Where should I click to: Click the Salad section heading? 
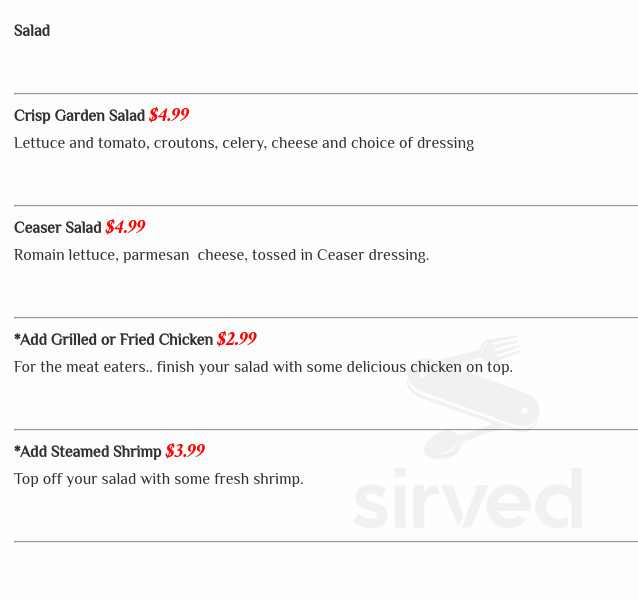(32, 31)
